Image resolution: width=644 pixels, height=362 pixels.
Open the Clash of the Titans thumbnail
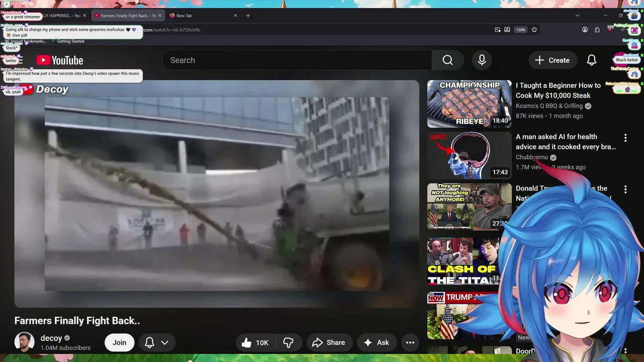coord(464,261)
